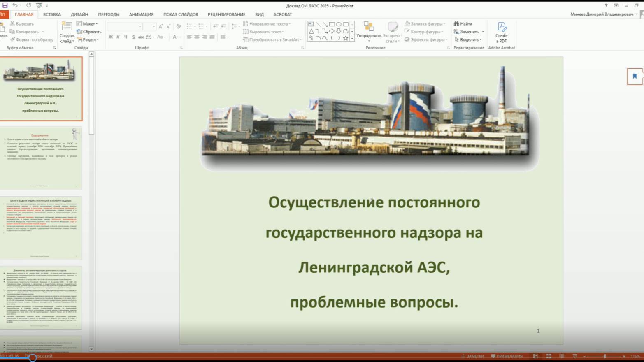Viewport: 644px width, 362px height.
Task: Toggle ПРИМЕЧАНИЯ comments pane in status bar
Action: tap(507, 356)
